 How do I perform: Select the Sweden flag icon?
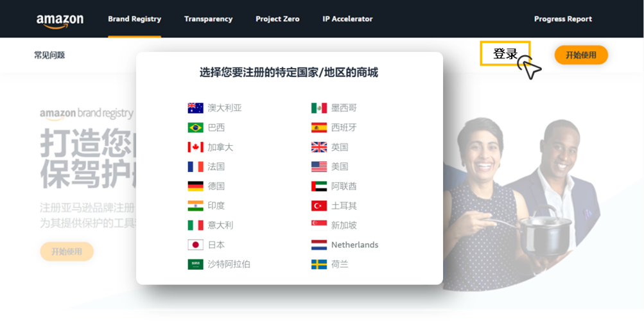point(319,264)
